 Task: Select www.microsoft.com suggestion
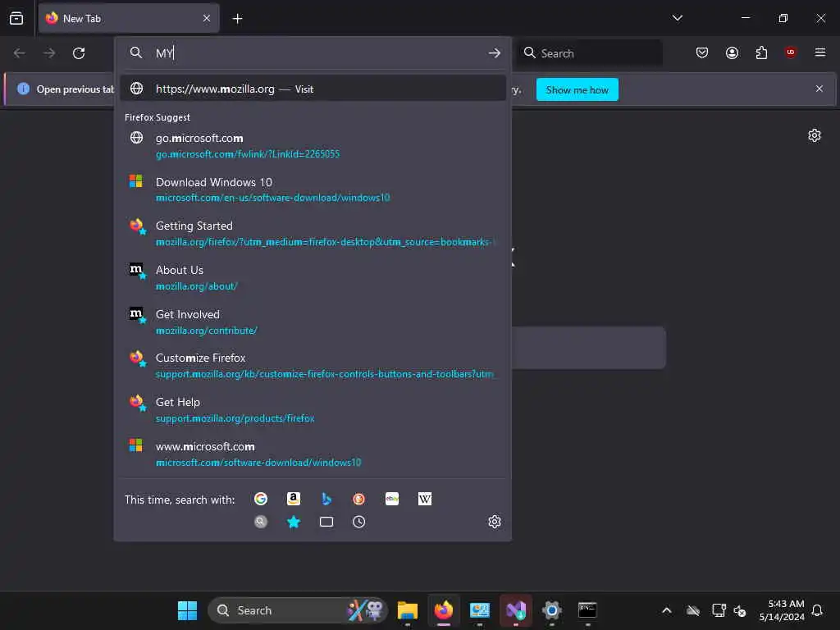click(313, 454)
